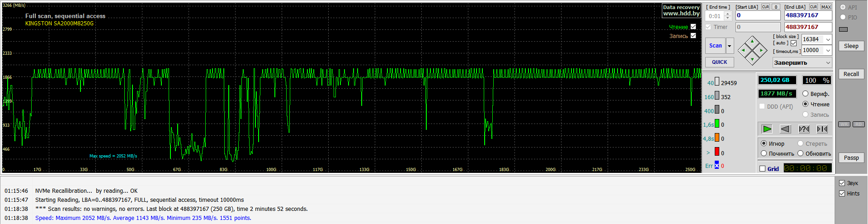Set End LBA to MAX
The height and width of the screenshot is (224, 868).
[x=826, y=7]
